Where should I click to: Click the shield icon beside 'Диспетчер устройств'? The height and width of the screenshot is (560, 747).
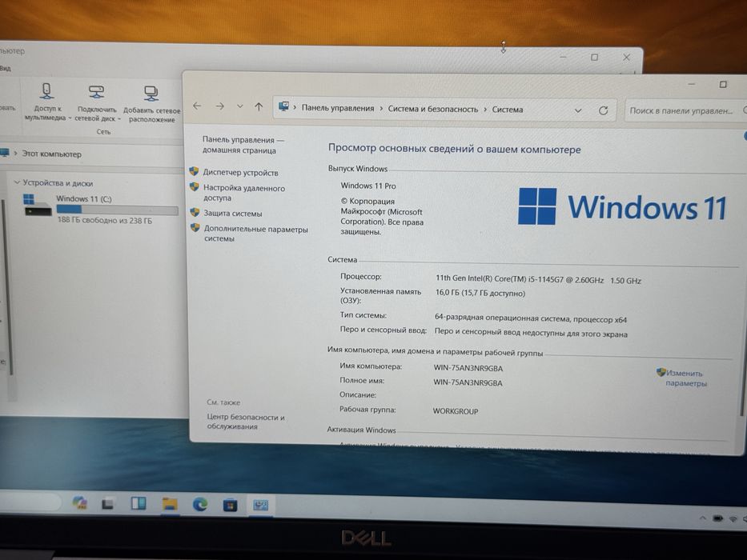point(194,171)
